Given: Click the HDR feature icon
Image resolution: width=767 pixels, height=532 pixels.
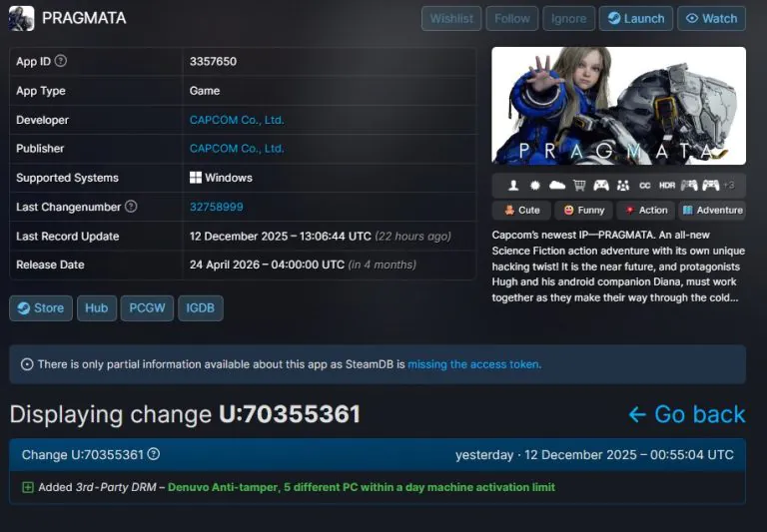Looking at the screenshot, I should (667, 186).
